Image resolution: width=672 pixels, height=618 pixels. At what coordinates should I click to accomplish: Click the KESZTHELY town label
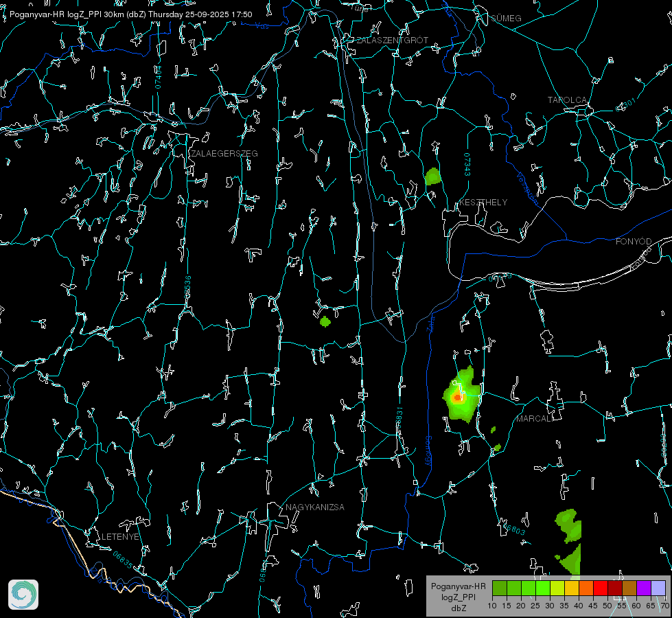point(483,202)
